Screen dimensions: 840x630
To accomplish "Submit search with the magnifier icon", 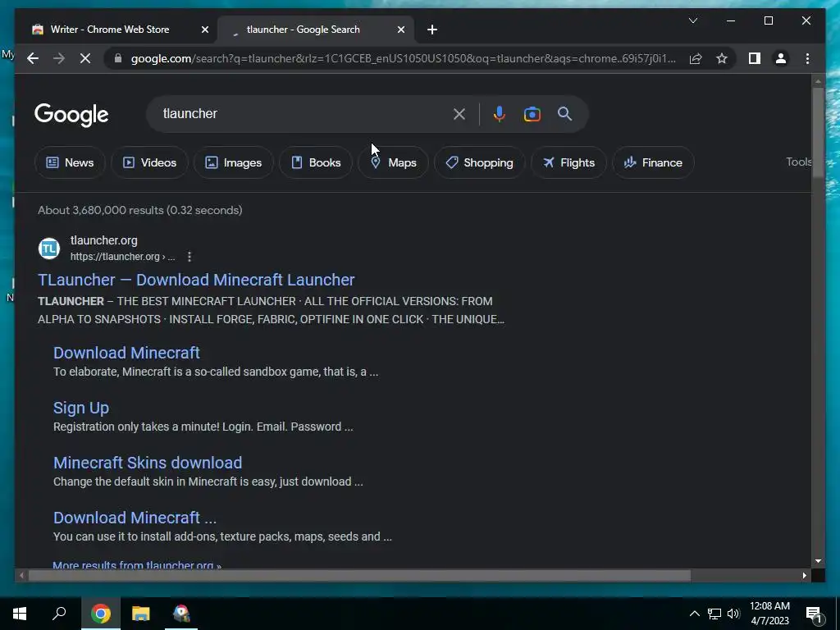I will pos(564,113).
